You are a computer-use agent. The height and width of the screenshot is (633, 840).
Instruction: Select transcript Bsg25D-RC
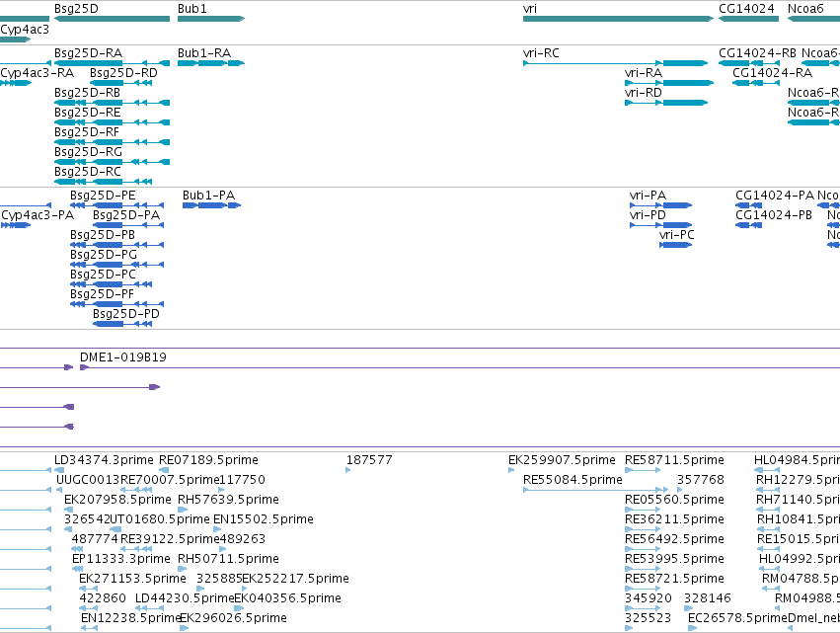[x=103, y=182]
